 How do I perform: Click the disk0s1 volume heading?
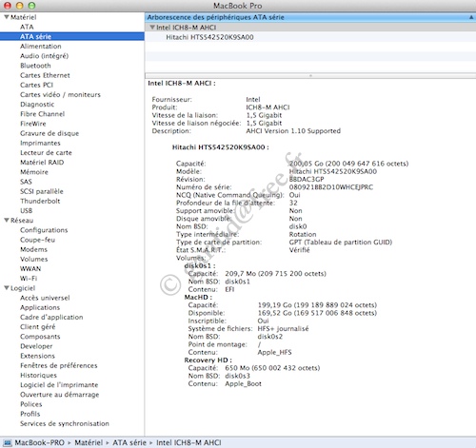pyautogui.click(x=200, y=265)
